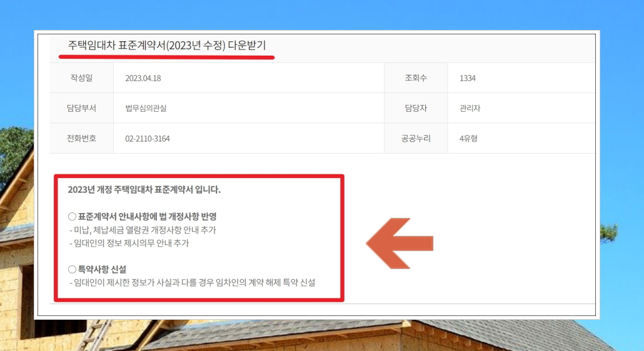This screenshot has width=644, height=351.
Task: Select the 작성일 label cell
Action: pyautogui.click(x=82, y=78)
